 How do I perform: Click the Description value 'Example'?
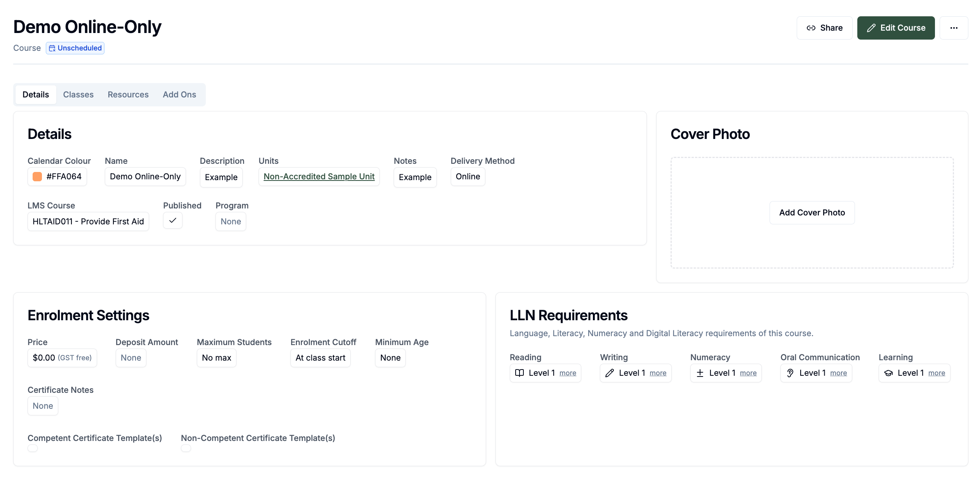[221, 177]
